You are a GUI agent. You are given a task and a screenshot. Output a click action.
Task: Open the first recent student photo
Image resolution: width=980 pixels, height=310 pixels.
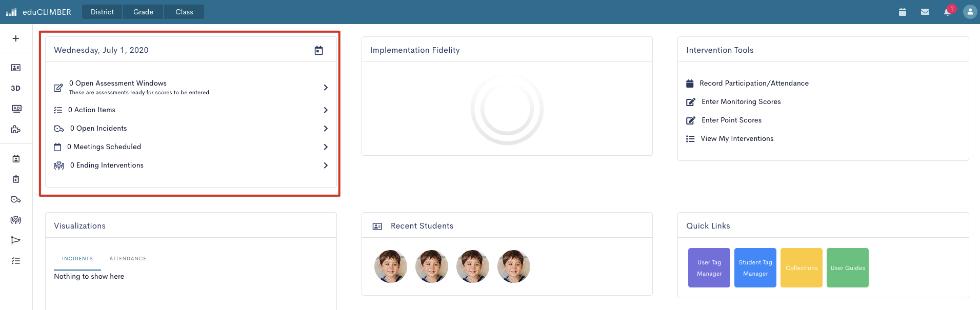coord(391,266)
